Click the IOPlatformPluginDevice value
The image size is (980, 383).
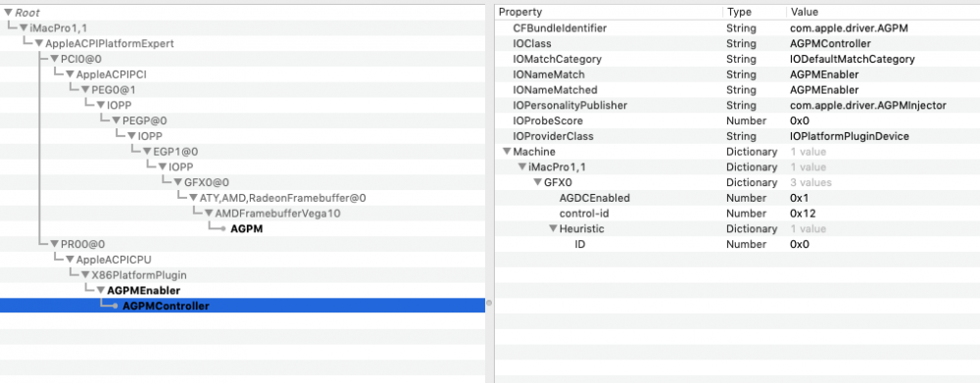[x=850, y=136]
